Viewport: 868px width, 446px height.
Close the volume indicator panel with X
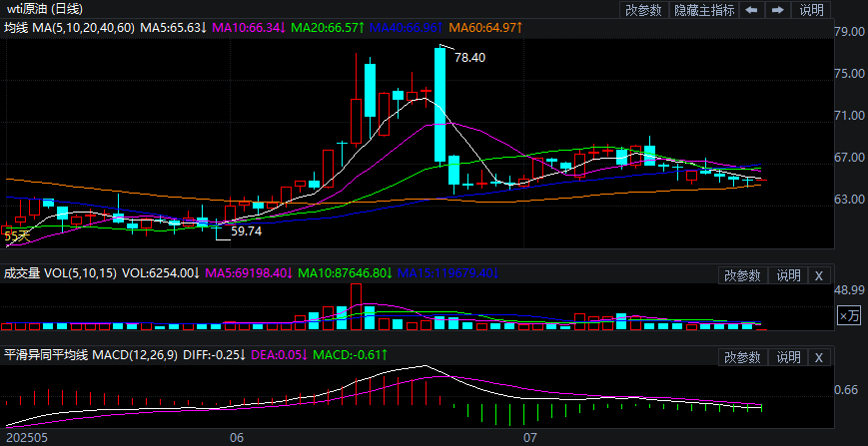coord(819,274)
